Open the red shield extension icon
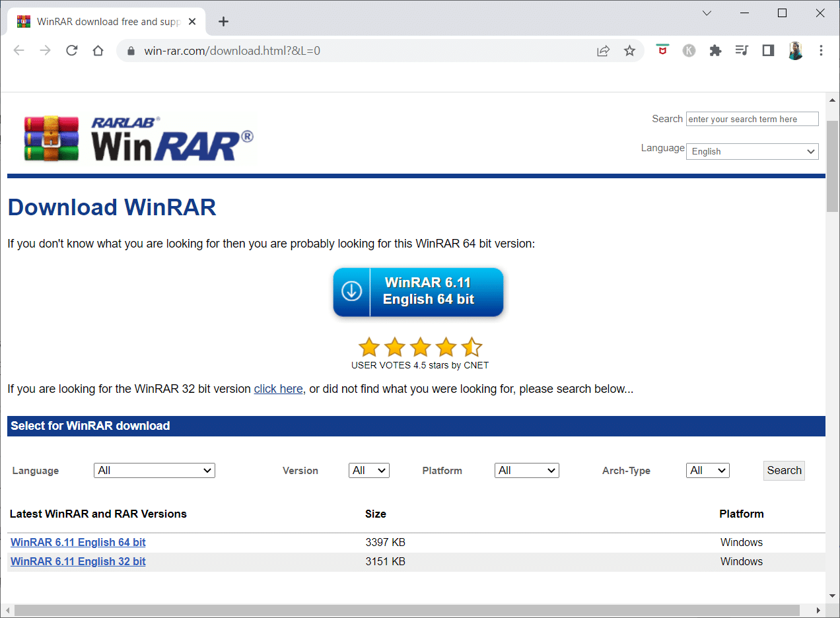The image size is (840, 618). (x=662, y=50)
